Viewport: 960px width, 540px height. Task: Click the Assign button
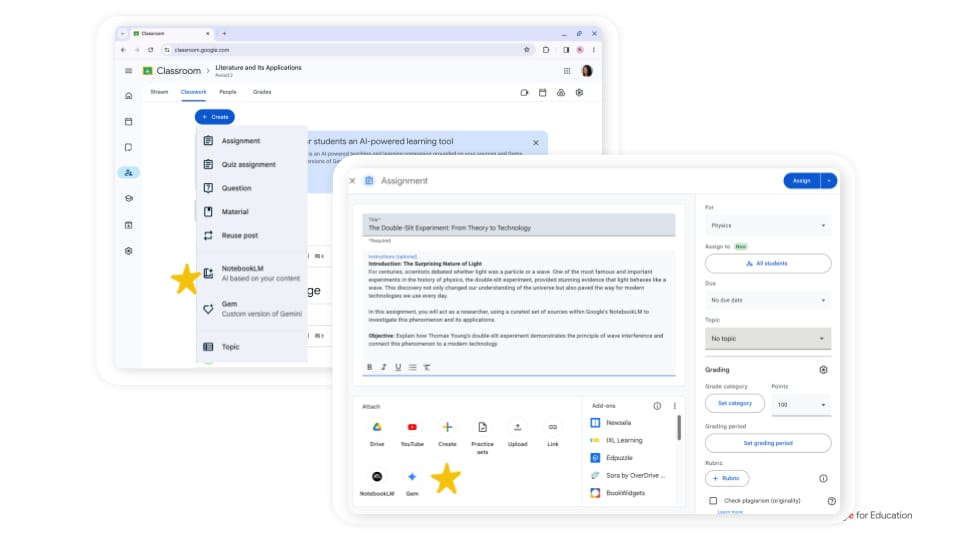(802, 181)
